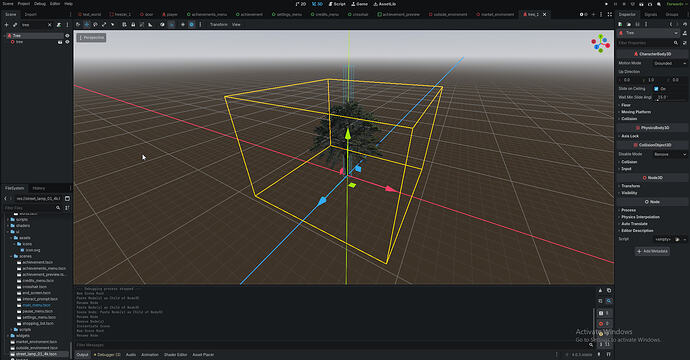Open the Disable Mode dropdown

(669, 154)
